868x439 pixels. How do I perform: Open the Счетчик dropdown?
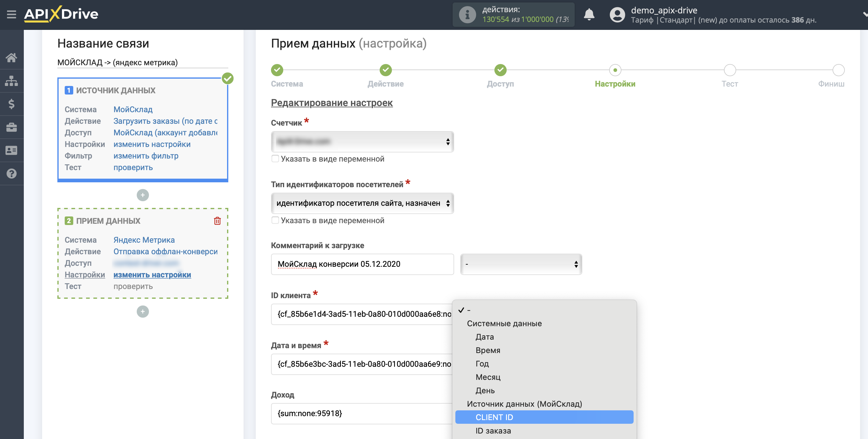click(x=362, y=142)
